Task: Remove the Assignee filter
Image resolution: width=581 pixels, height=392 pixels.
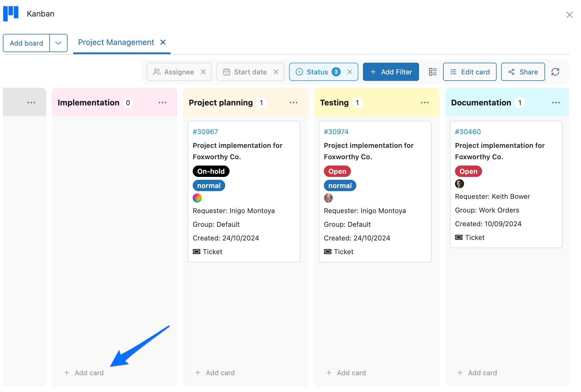Action: coord(203,72)
